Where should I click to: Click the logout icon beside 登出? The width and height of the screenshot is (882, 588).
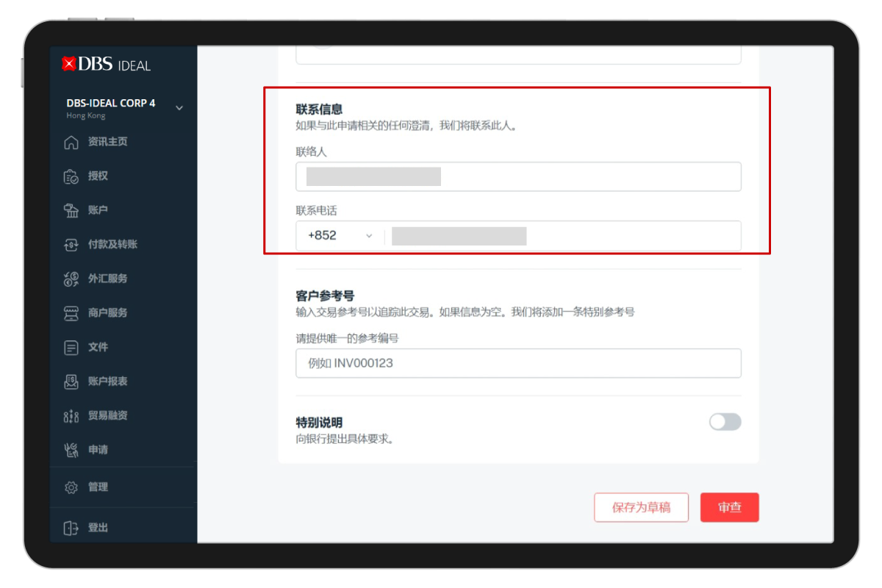[x=71, y=528]
